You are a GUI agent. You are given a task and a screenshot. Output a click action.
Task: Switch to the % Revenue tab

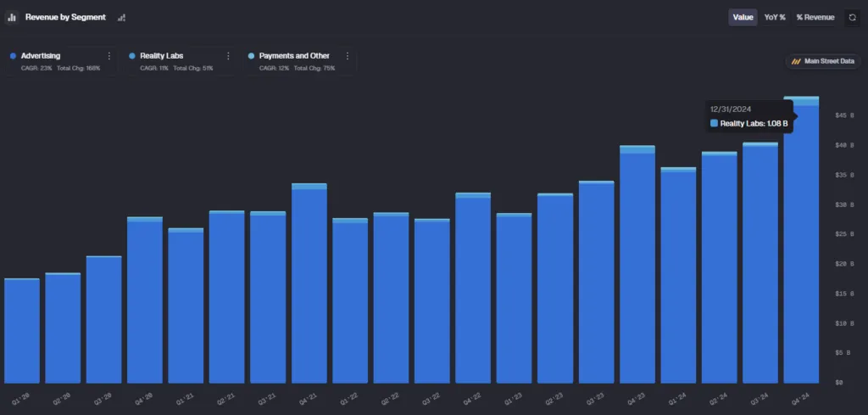tap(815, 17)
